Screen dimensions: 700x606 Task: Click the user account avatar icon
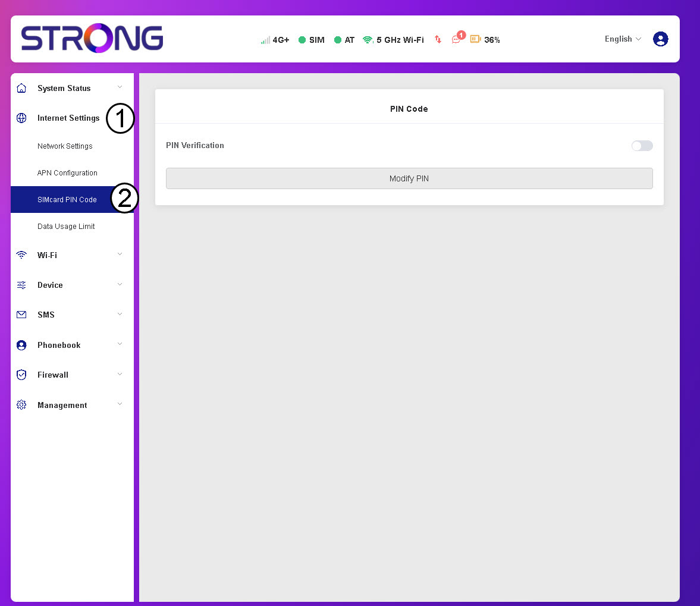click(660, 39)
